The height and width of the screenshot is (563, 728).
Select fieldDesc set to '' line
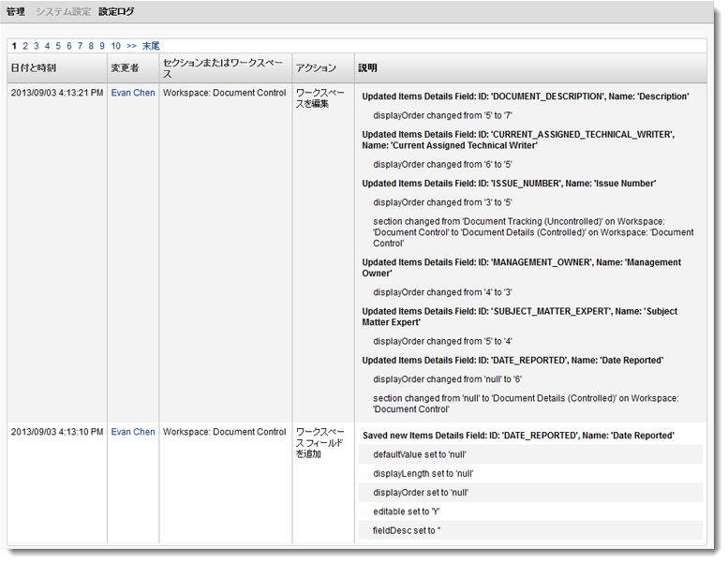(x=530, y=530)
